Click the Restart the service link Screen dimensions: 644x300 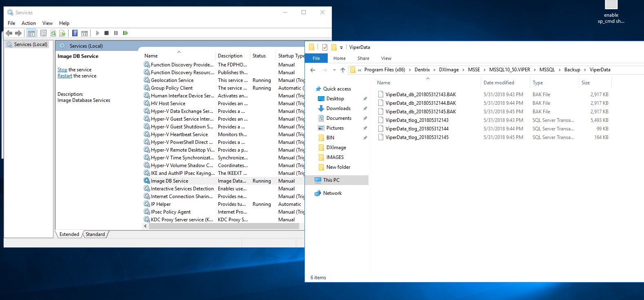point(65,76)
